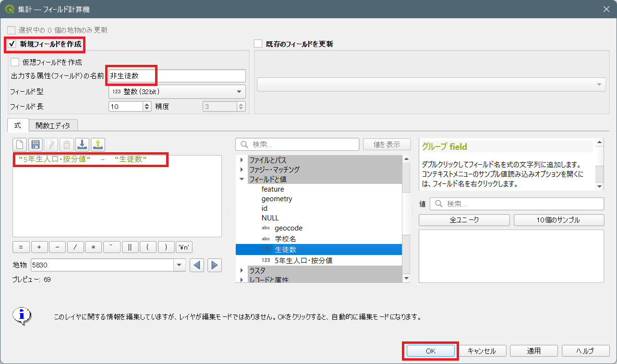
Task: Insert the '¥n' newline button
Action: coord(184,247)
